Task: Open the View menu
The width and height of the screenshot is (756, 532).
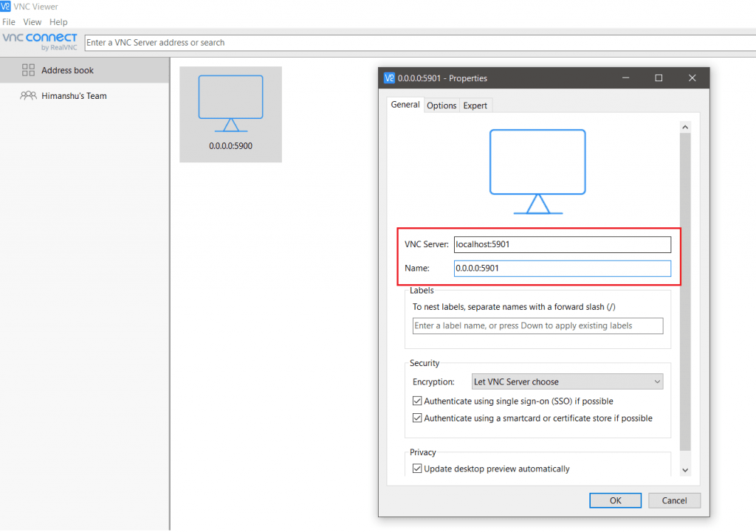Action: coord(32,22)
